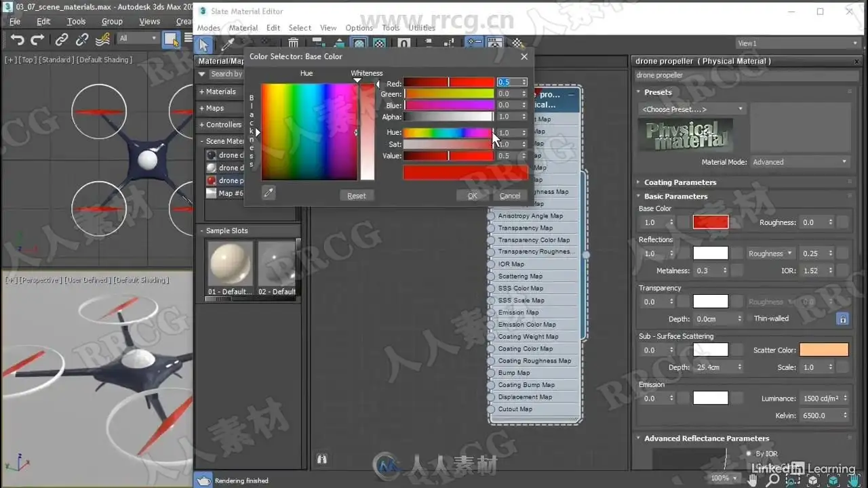Open the Modes menu in Slate editor
This screenshot has height=488, width=868.
click(x=208, y=28)
